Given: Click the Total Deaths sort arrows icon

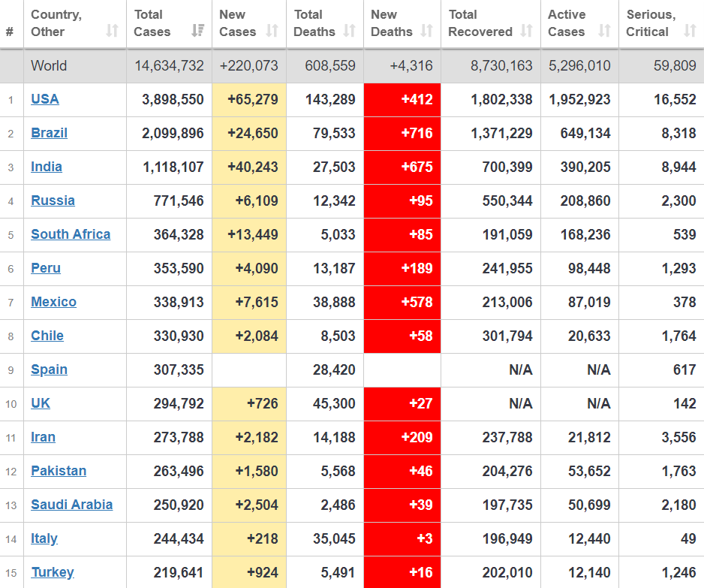Looking at the screenshot, I should tap(350, 31).
